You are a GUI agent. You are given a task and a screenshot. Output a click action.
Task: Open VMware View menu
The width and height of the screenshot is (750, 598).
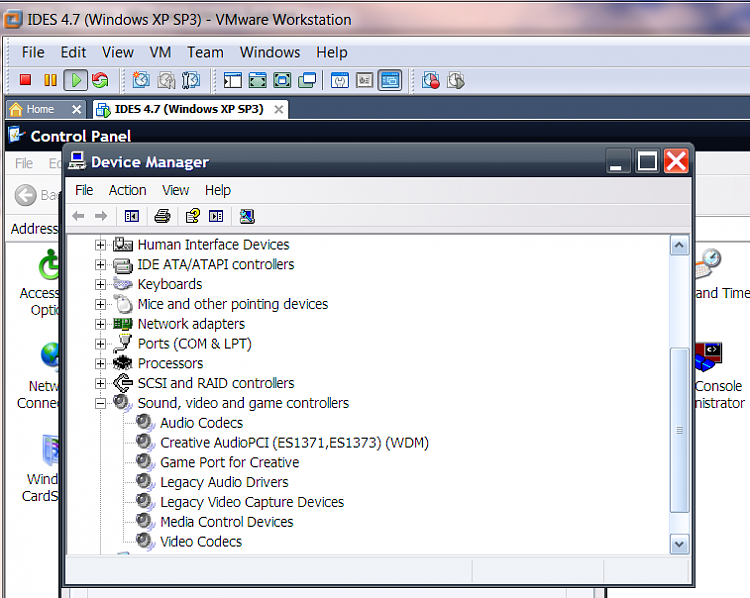coord(118,52)
